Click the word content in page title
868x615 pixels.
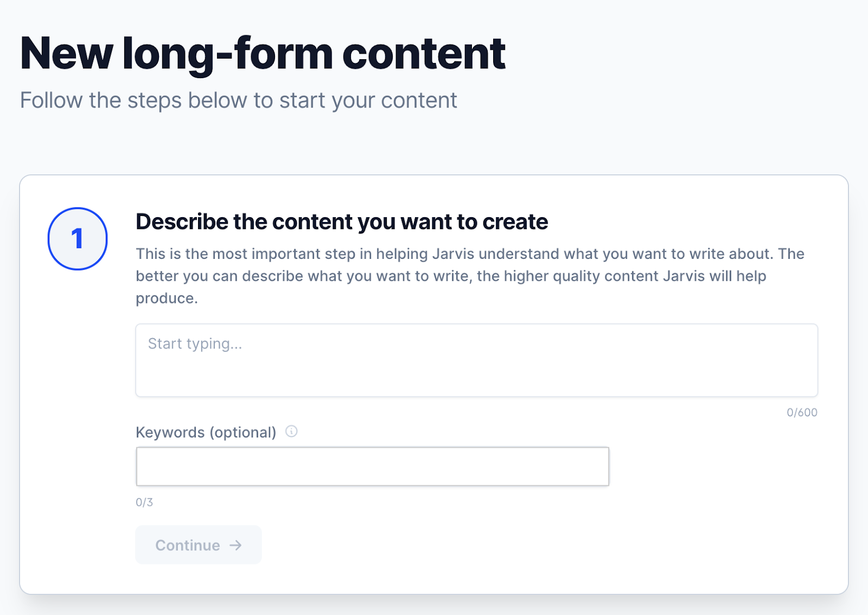(x=424, y=53)
